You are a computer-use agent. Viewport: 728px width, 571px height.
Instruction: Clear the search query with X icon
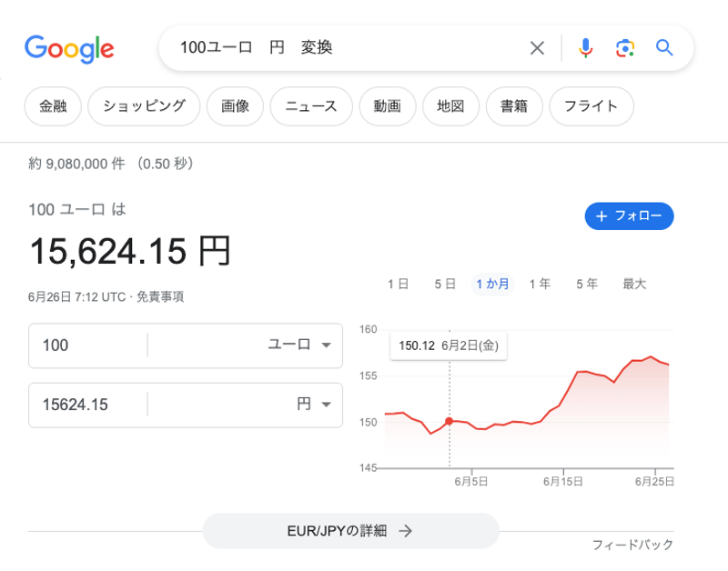537,48
